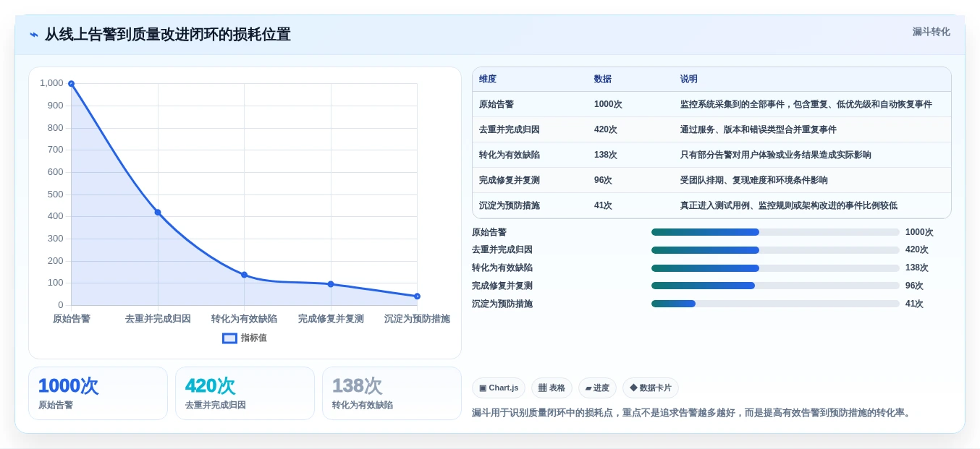
Task: Click the 500 y-axis tick label
Action: (x=56, y=194)
